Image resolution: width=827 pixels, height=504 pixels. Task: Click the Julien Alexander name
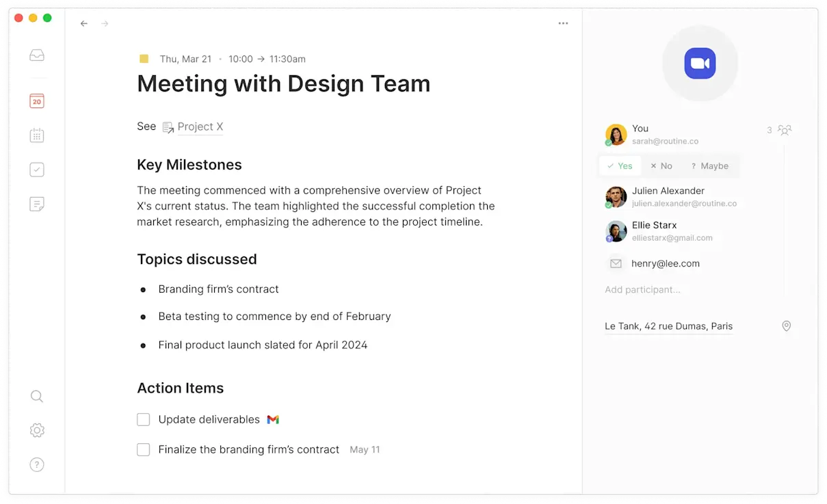click(x=668, y=191)
